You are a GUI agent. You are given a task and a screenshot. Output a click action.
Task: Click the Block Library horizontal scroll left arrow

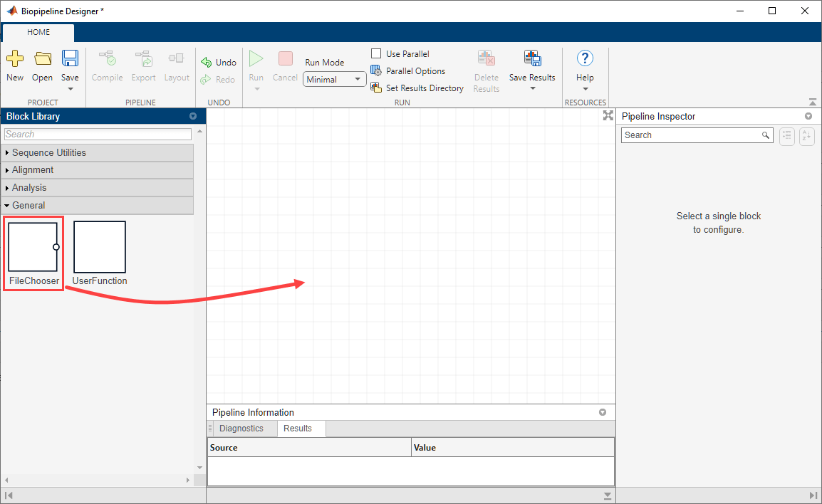click(6, 480)
